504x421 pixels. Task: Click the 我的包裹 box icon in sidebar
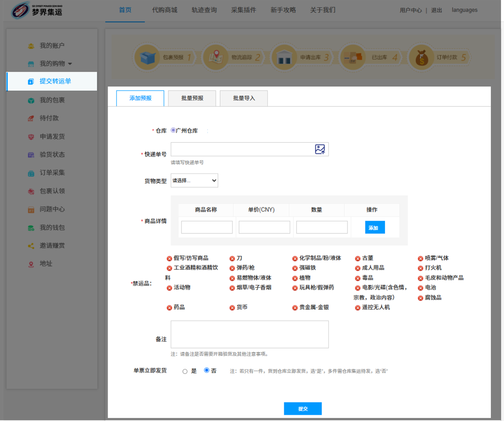(31, 100)
